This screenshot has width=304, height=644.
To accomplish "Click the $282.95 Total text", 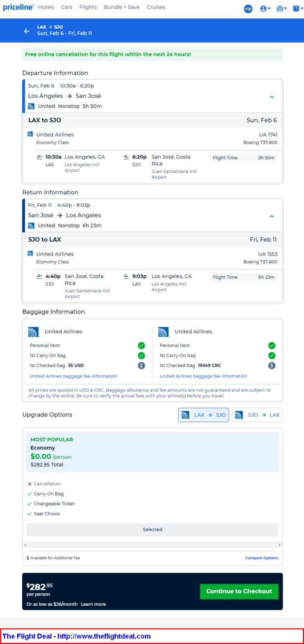I will tap(47, 465).
